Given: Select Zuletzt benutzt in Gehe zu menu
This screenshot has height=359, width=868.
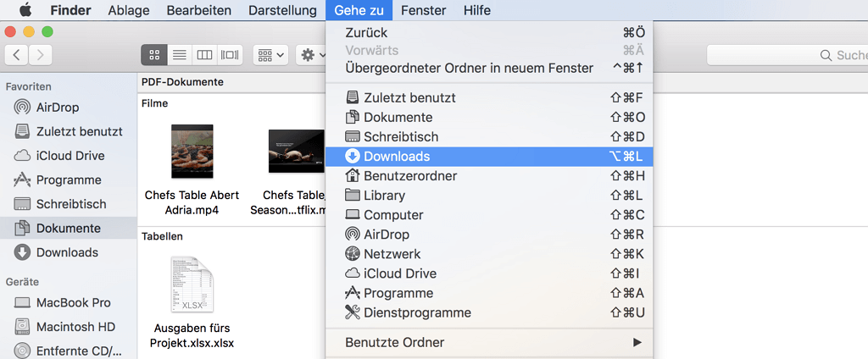Looking at the screenshot, I should click(x=489, y=98).
